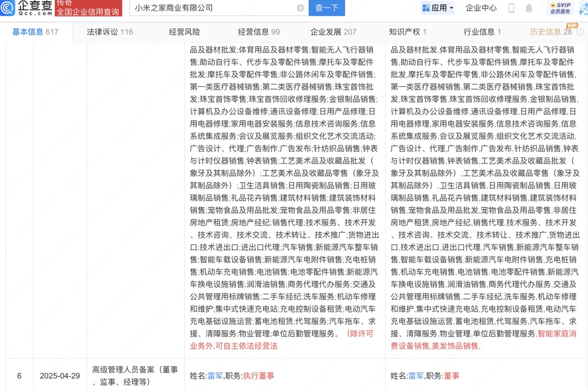Click row number 6 cell
The height and width of the screenshot is (390, 588).
pyautogui.click(x=19, y=376)
